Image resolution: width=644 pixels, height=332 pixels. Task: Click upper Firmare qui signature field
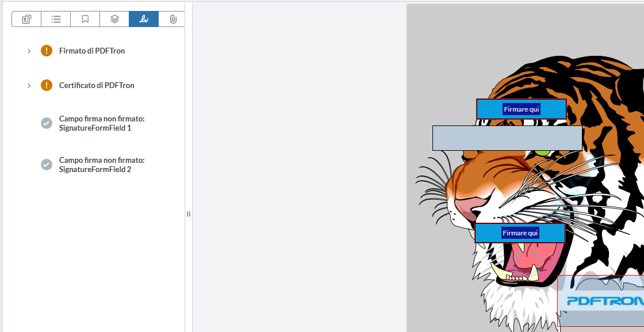click(x=522, y=109)
